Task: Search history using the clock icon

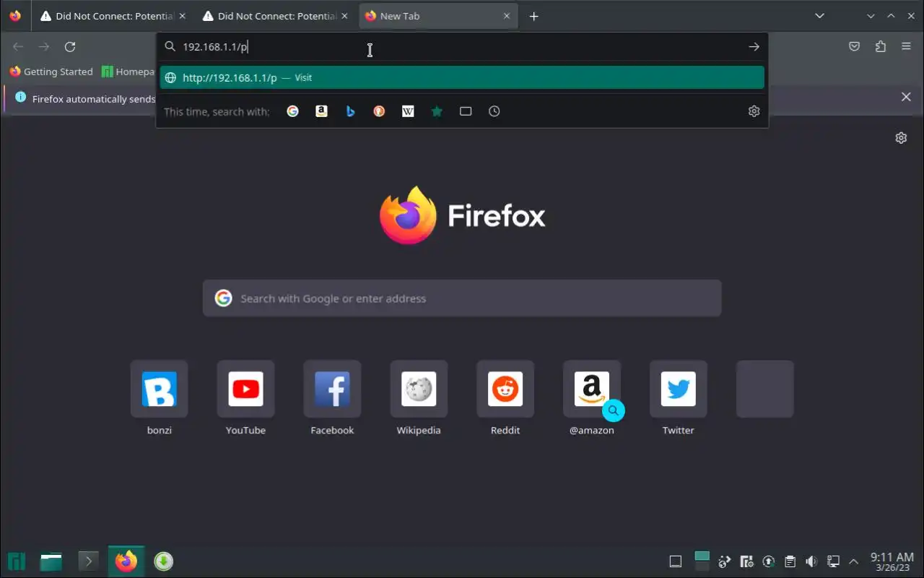Action: tap(494, 111)
